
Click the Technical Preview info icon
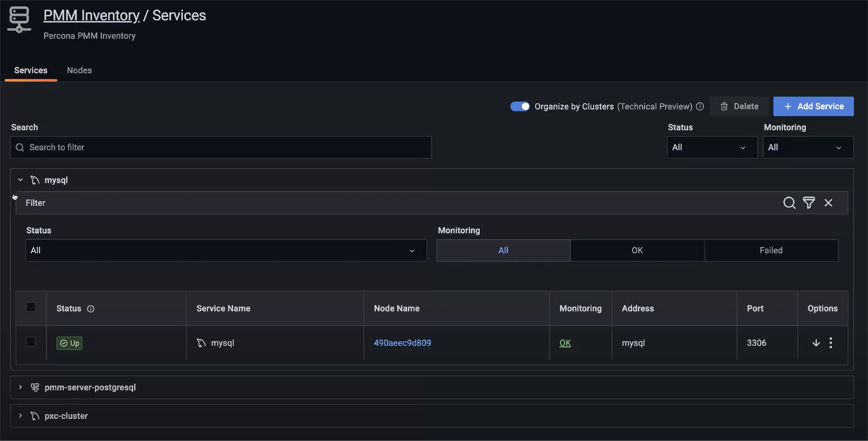click(x=700, y=106)
